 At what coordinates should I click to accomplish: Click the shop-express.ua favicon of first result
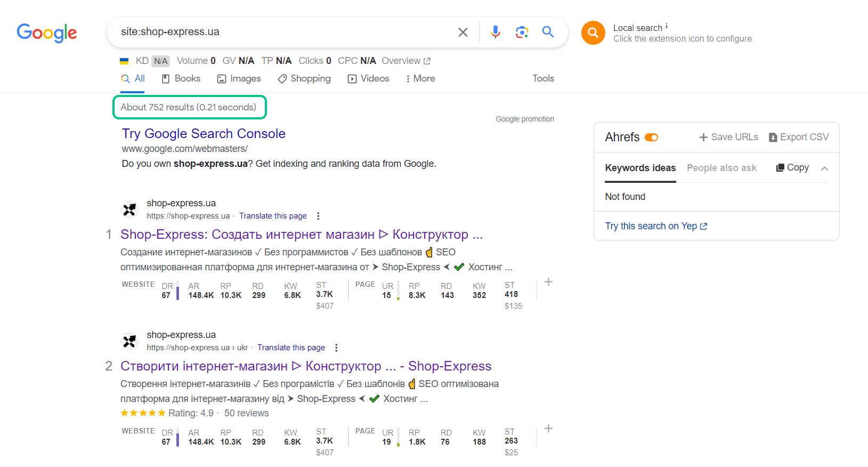pos(129,210)
